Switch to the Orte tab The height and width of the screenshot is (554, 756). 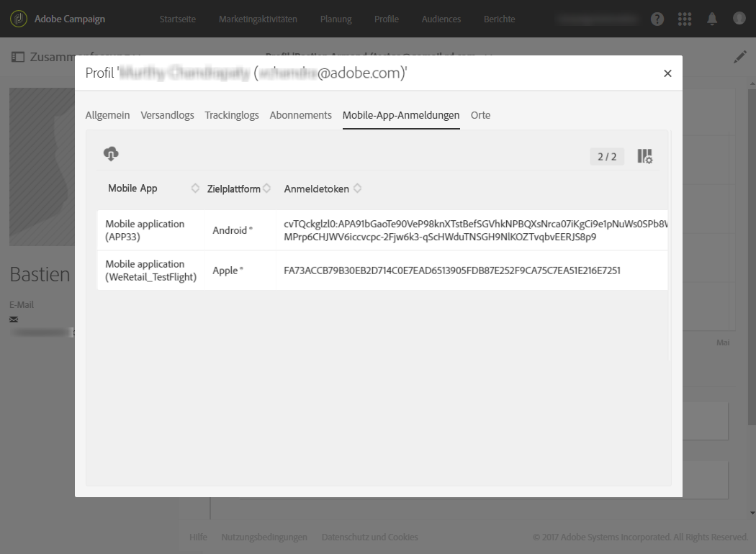point(480,115)
